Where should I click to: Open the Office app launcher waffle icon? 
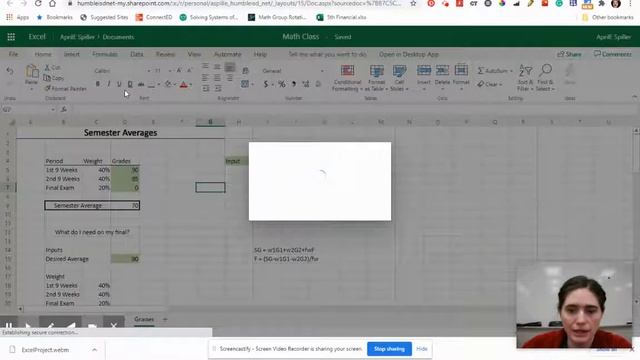click(11, 37)
